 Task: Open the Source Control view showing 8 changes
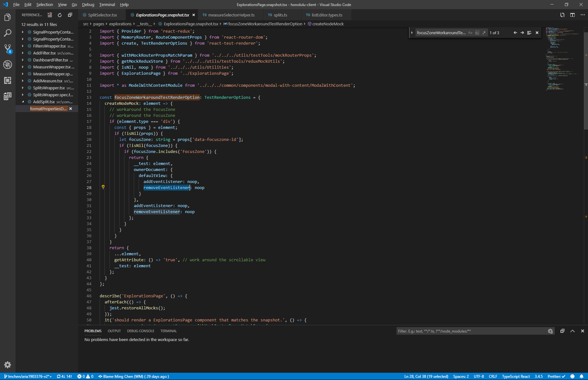pos(8,48)
